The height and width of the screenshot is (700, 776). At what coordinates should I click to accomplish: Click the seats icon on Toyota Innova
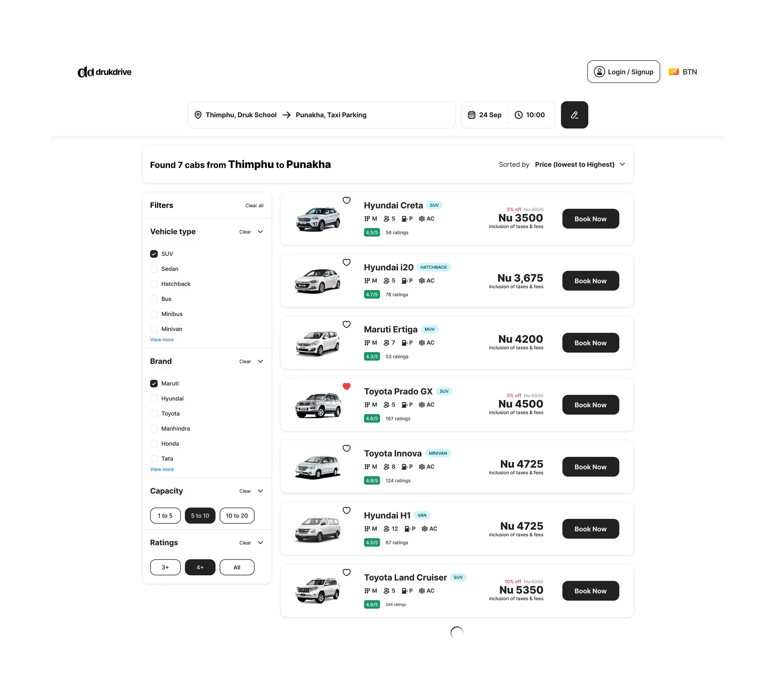(x=386, y=467)
